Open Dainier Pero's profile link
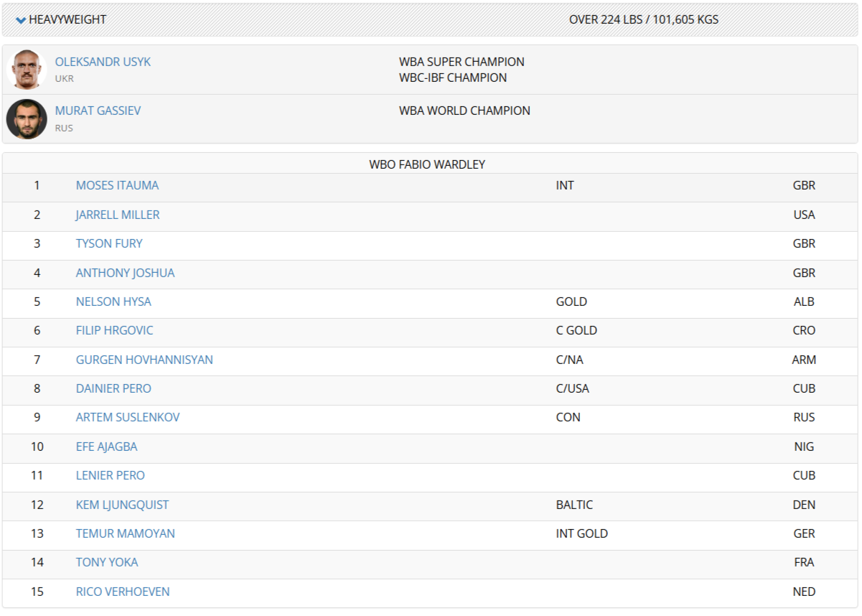 coord(113,388)
